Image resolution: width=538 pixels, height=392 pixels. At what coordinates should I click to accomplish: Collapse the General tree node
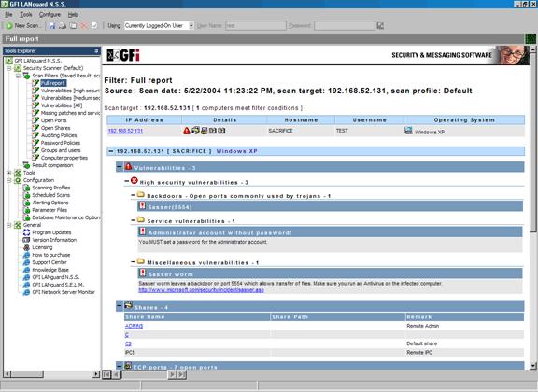[9, 225]
